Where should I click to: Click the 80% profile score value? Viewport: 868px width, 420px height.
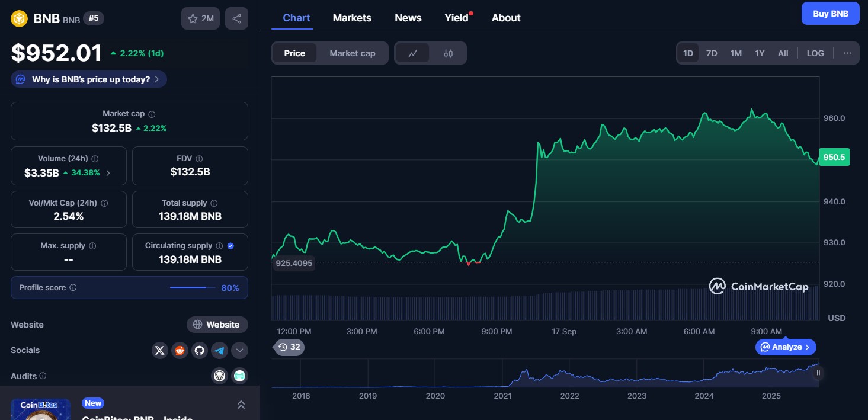point(230,288)
